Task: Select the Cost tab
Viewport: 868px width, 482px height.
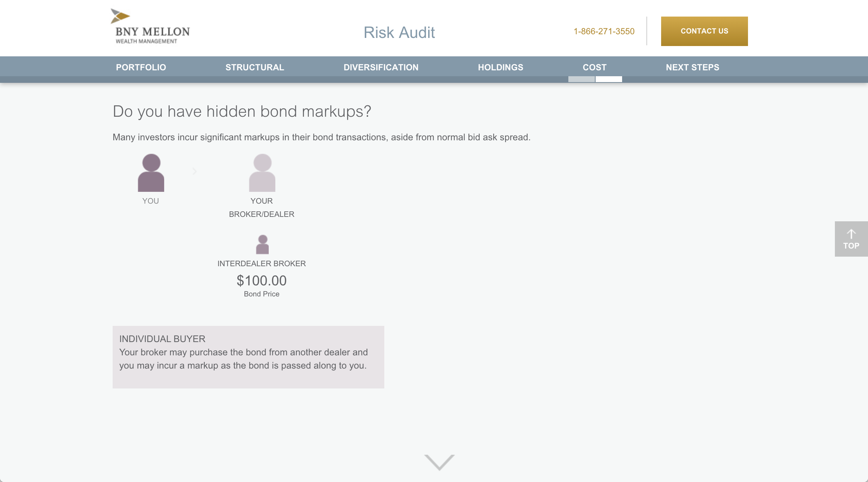Action: click(x=594, y=67)
